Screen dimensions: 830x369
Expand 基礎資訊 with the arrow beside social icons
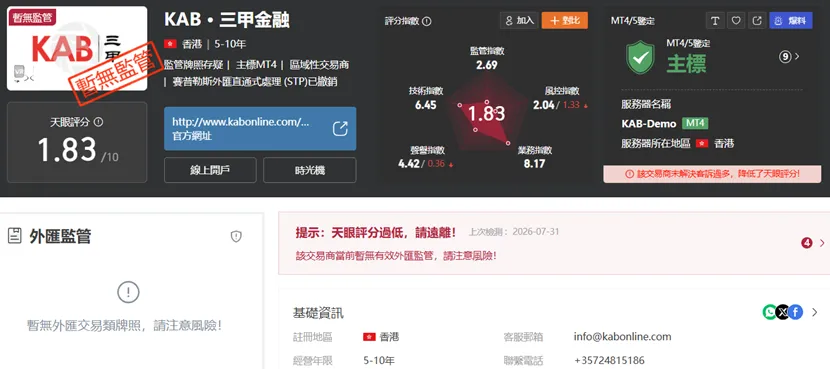pyautogui.click(x=815, y=312)
